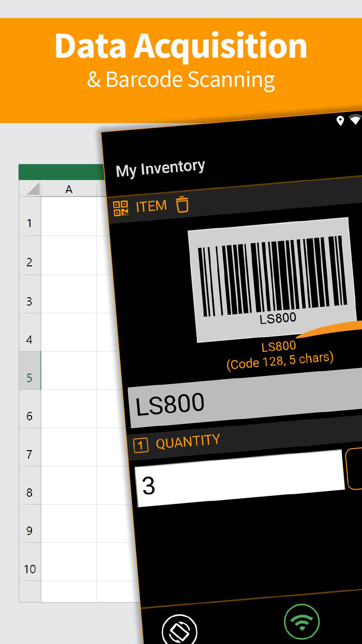Select row 6 header in spreadsheet
Viewport: 362px width, 644px height.
[30, 409]
